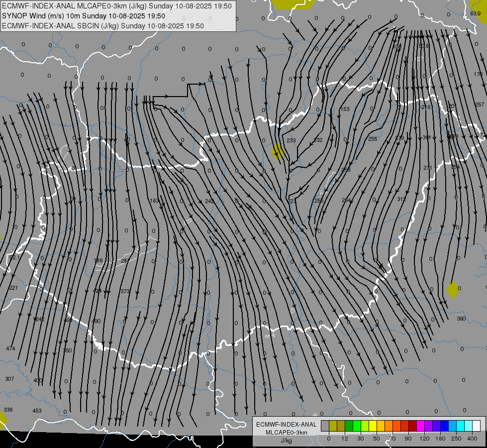The height and width of the screenshot is (448, 487).
Task: Select the cyan legend swatch before 400
Action: pos(461,426)
